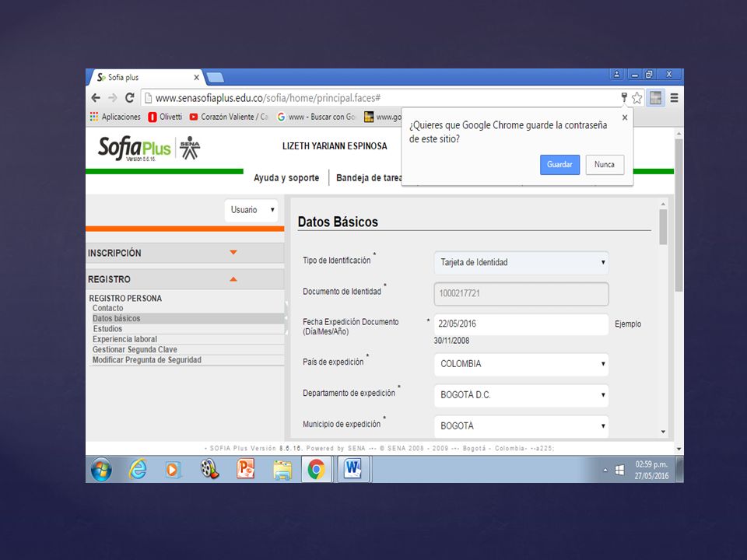Open the Municipio de expedición dropdown

click(521, 426)
